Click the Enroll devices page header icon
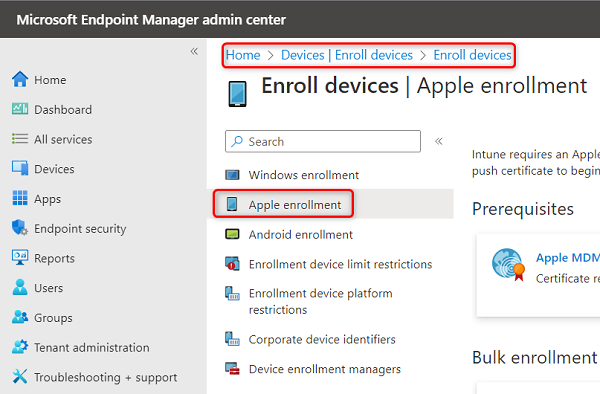The image size is (600, 394). point(238,94)
